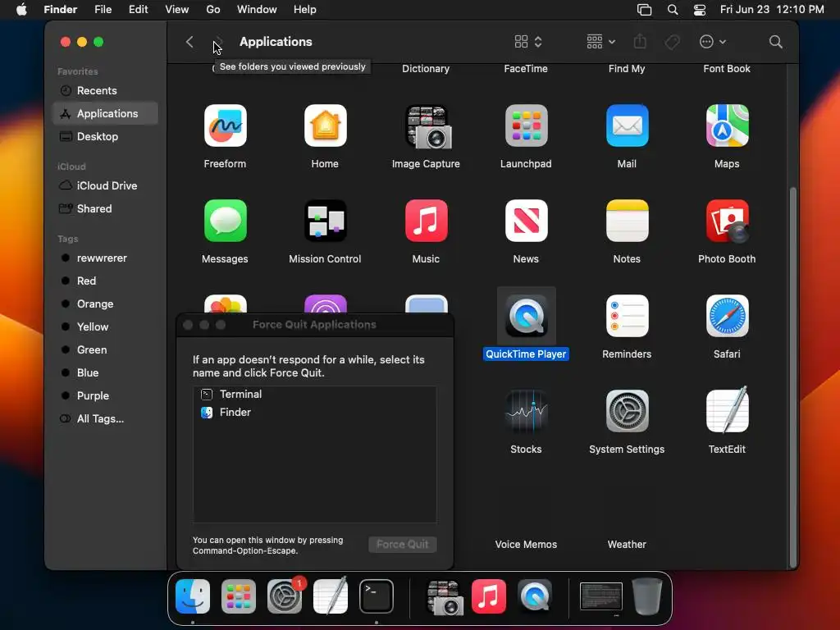Open System Settings from the Dock
This screenshot has height=630, width=840.
tap(285, 596)
